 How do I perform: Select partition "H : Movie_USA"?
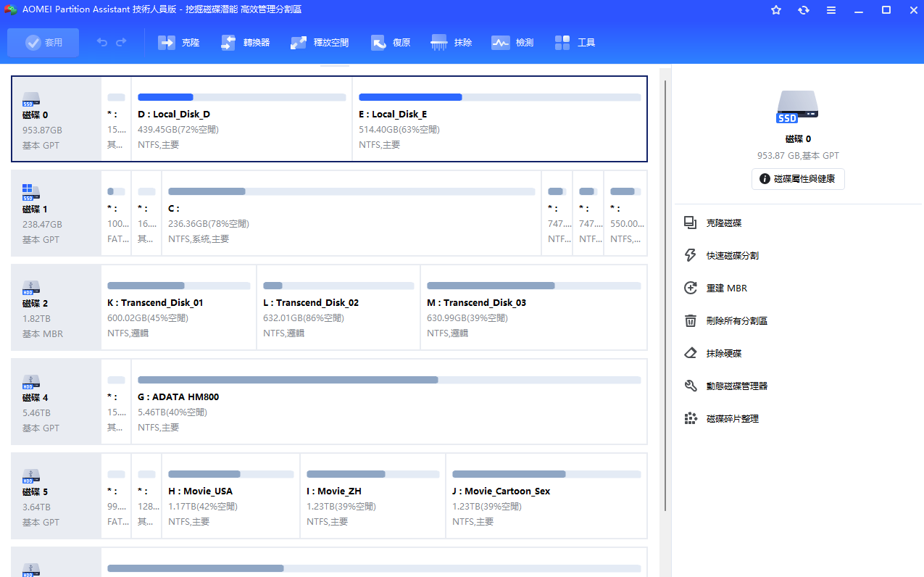pyautogui.click(x=231, y=496)
